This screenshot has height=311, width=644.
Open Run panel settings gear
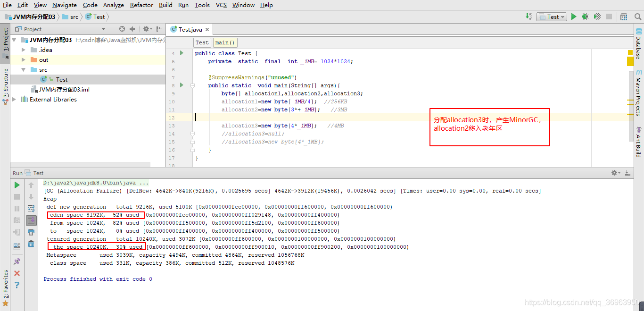point(615,173)
